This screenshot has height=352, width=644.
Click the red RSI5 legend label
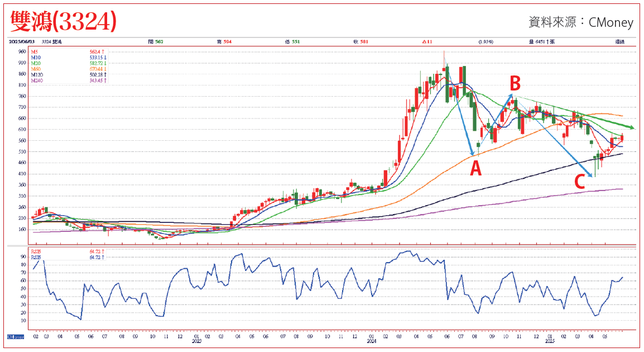(38, 253)
